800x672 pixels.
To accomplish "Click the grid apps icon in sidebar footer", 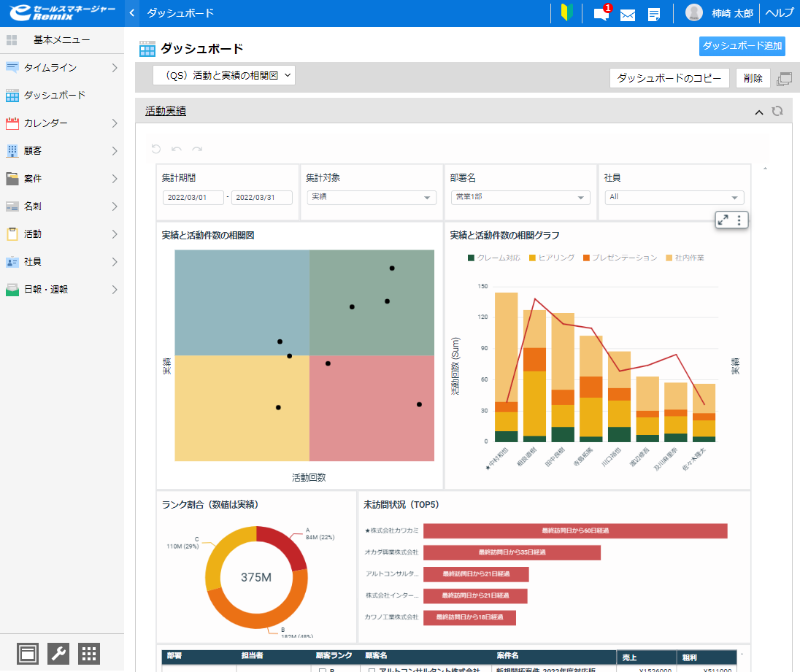I will click(89, 654).
